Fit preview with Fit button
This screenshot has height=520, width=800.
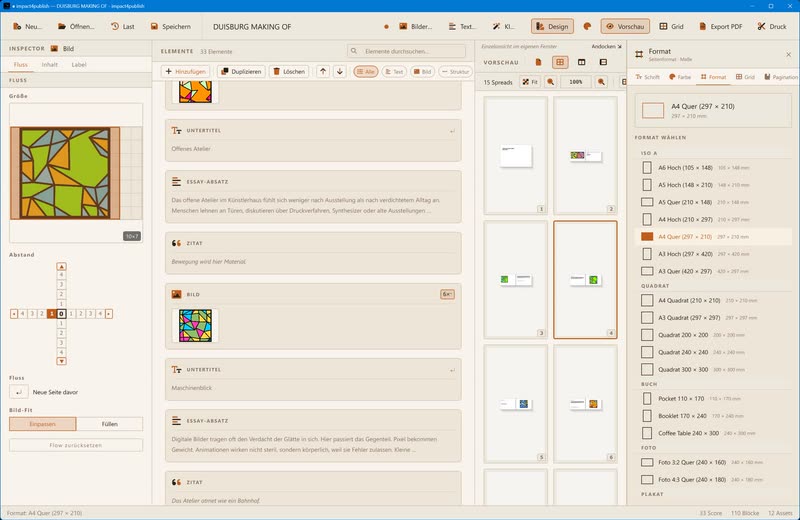tap(530, 82)
